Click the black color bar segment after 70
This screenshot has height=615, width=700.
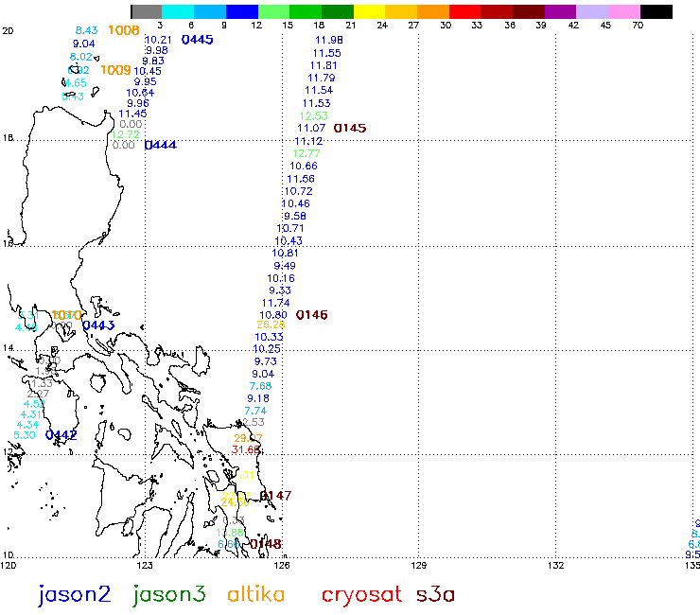point(656,11)
